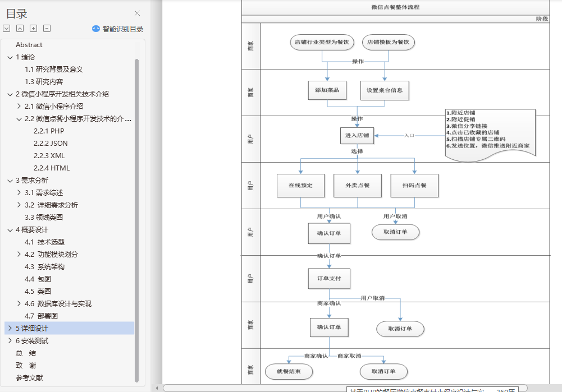The width and height of the screenshot is (562, 392).
Task: Click the collapse-all up-arrow outline icon
Action: pyautogui.click(x=20, y=28)
